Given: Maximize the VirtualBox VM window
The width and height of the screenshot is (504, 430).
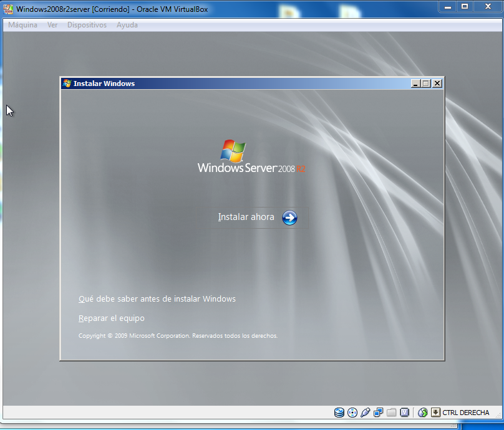Looking at the screenshot, I should [464, 7].
